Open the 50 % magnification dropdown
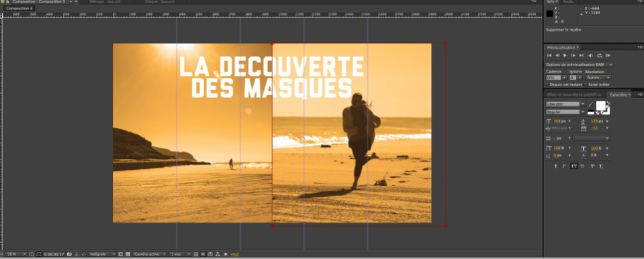Viewport: 644px width, 259px height. (x=15, y=254)
